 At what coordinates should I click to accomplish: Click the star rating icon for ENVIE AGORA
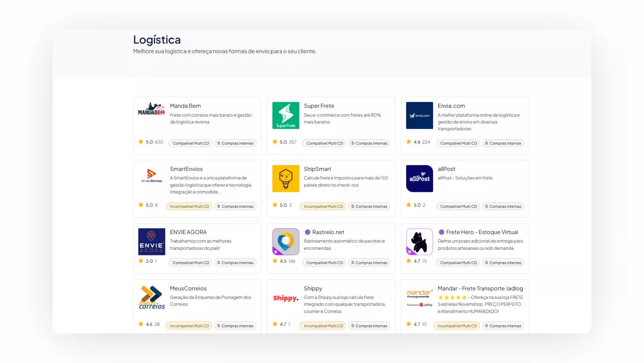point(141,261)
